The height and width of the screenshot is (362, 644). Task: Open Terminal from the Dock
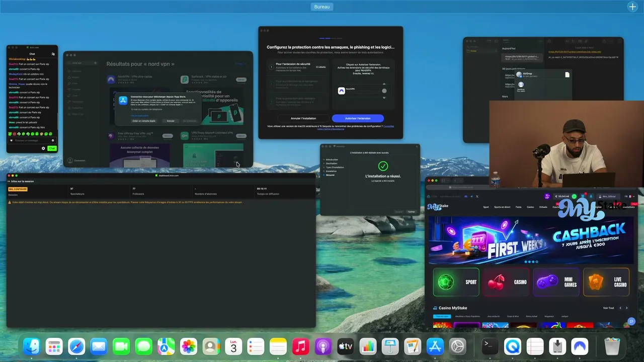pyautogui.click(x=490, y=346)
